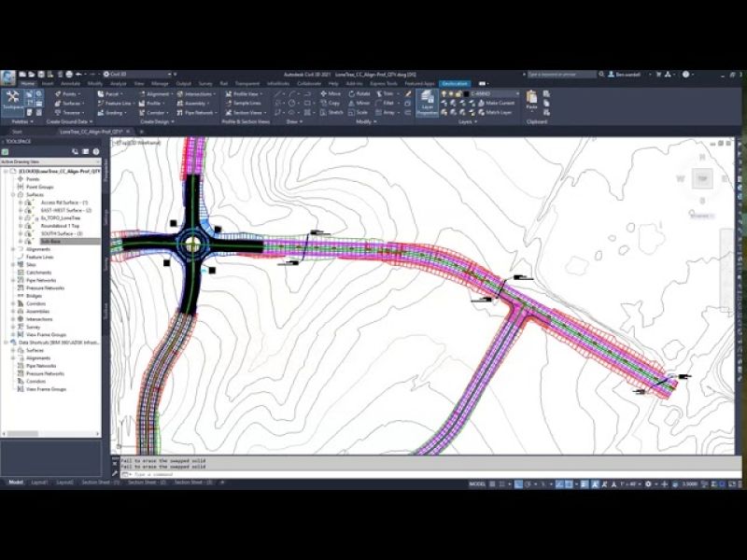Screen dimensions: 747x560
Task: Collapse the Surfaces tree node
Action: pyautogui.click(x=13, y=195)
